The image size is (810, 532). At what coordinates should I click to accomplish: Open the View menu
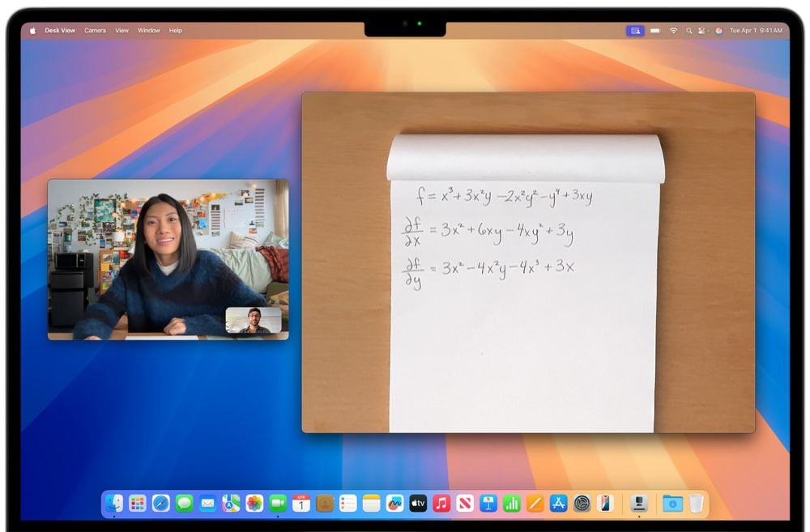click(x=122, y=31)
